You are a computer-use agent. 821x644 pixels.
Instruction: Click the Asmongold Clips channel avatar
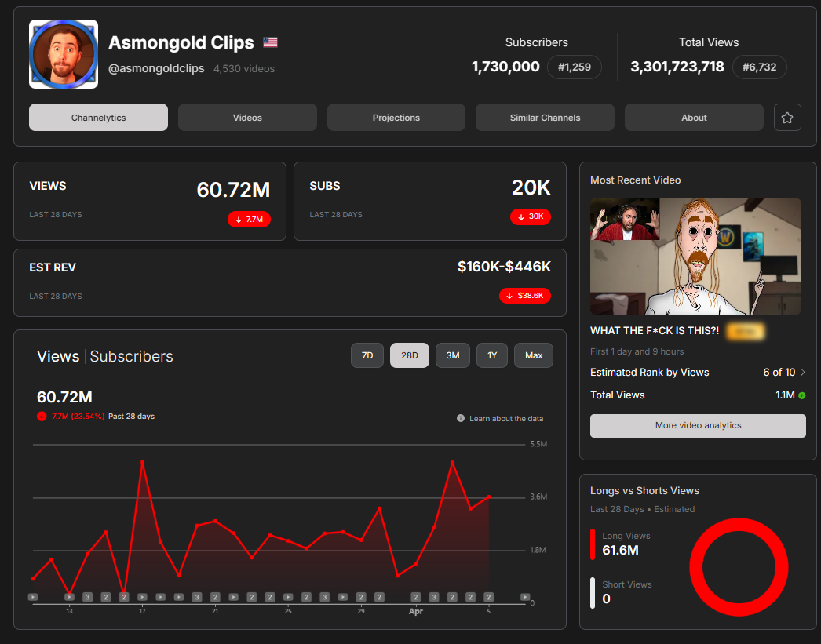click(64, 54)
